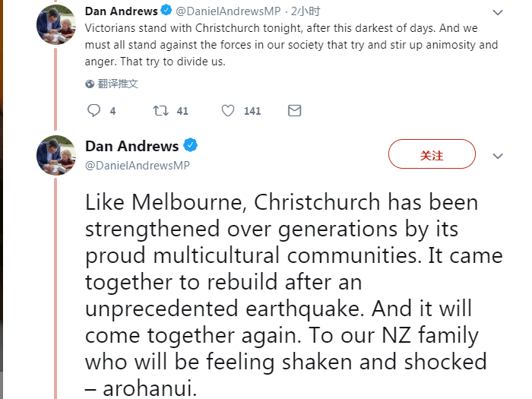The height and width of the screenshot is (399, 532).
Task: Click the large Dan Andrews name in the second tweet
Action: point(132,146)
